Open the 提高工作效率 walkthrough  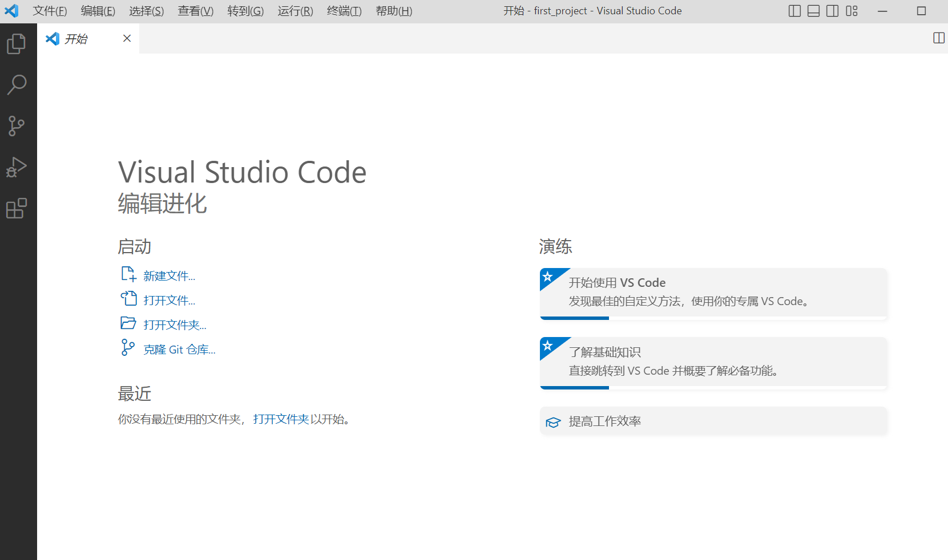[x=713, y=421]
